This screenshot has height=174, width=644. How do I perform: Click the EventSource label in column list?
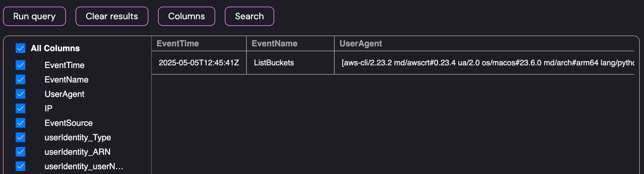click(x=69, y=123)
